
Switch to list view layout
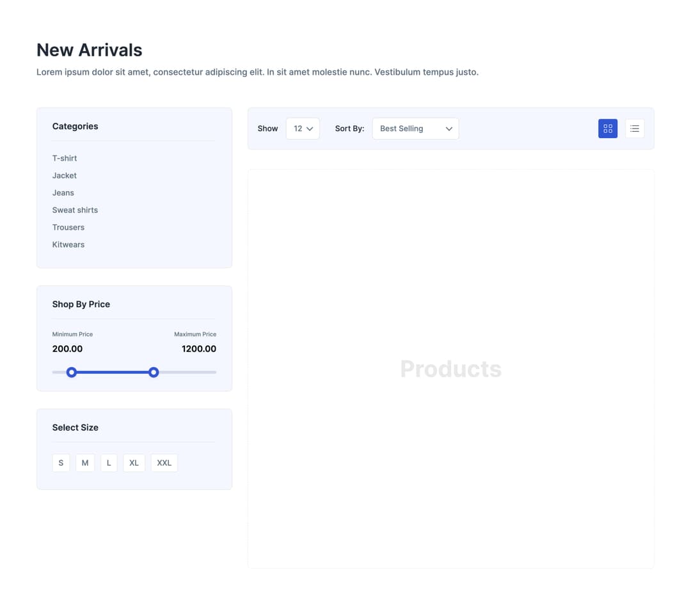tap(634, 129)
